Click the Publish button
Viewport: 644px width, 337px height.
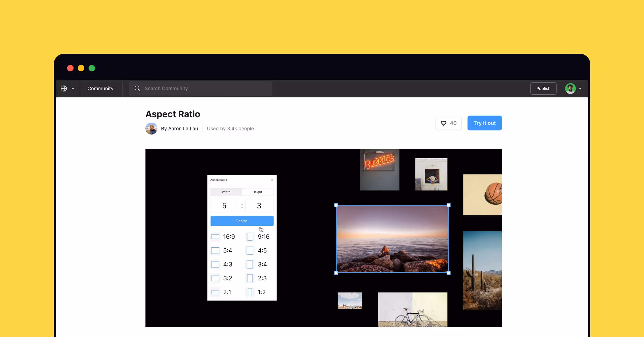543,88
